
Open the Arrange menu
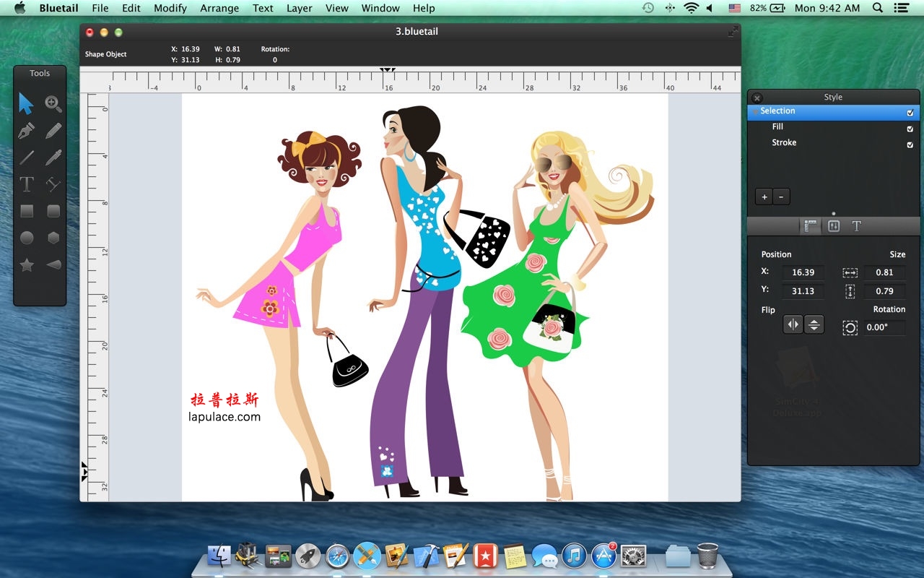(219, 8)
